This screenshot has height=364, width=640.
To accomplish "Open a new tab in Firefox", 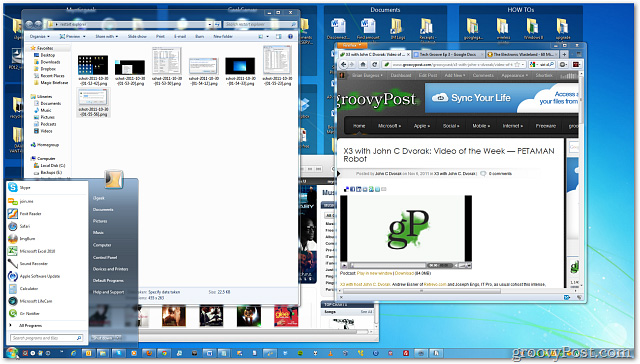I will [x=564, y=54].
